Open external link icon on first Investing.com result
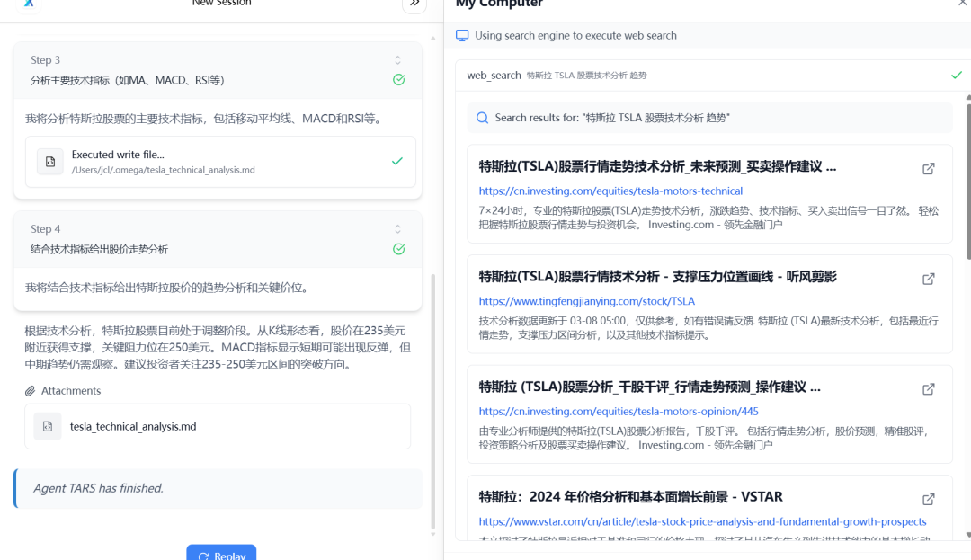 928,168
